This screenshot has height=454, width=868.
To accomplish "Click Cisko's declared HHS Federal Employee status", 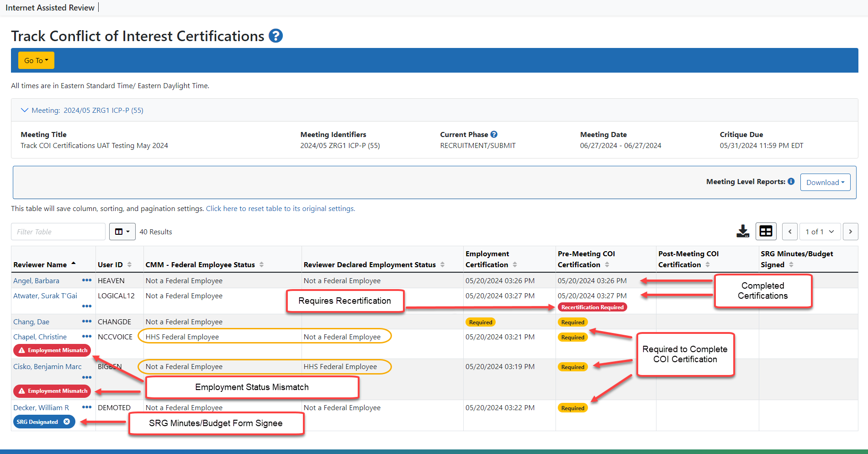I will pyautogui.click(x=340, y=366).
